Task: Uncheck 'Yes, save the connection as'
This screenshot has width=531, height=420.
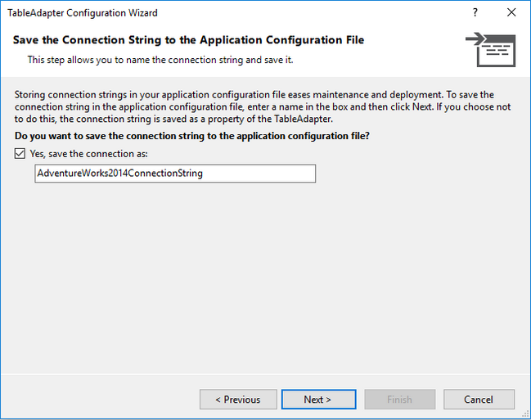Action: [20, 154]
